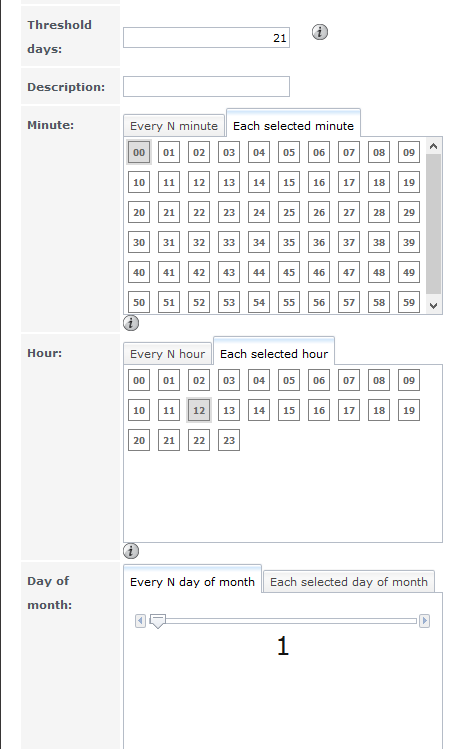Click the info icon below the Minute grid
455x749 pixels.
pos(131,323)
